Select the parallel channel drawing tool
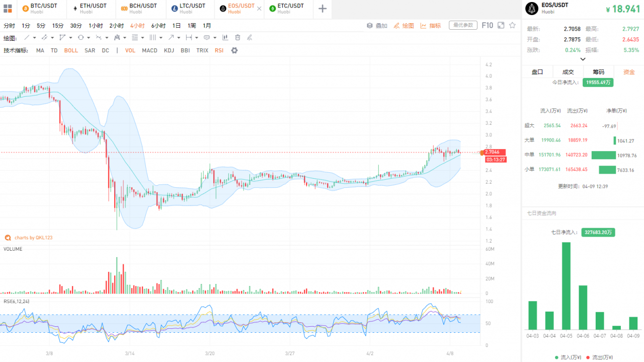 click(44, 37)
